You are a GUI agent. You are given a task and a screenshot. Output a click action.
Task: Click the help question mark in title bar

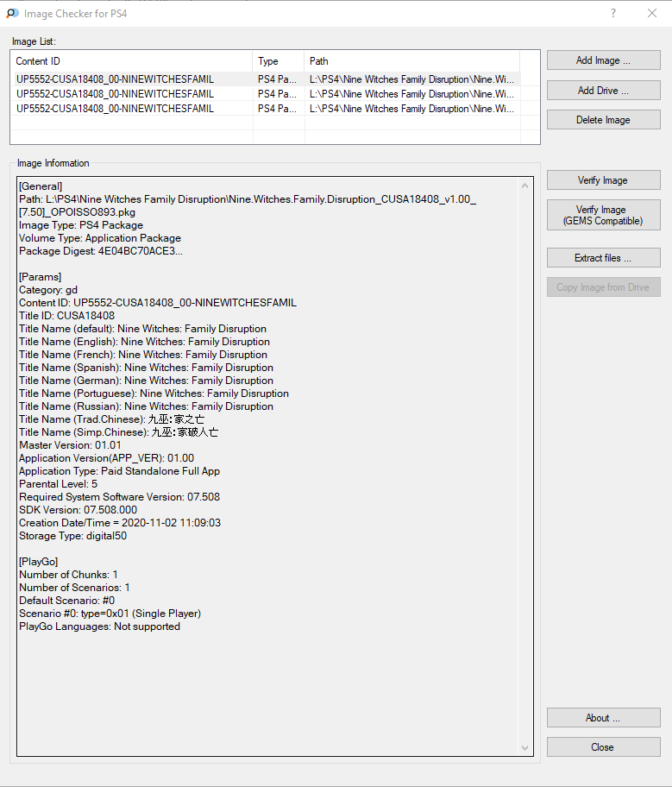click(x=613, y=13)
